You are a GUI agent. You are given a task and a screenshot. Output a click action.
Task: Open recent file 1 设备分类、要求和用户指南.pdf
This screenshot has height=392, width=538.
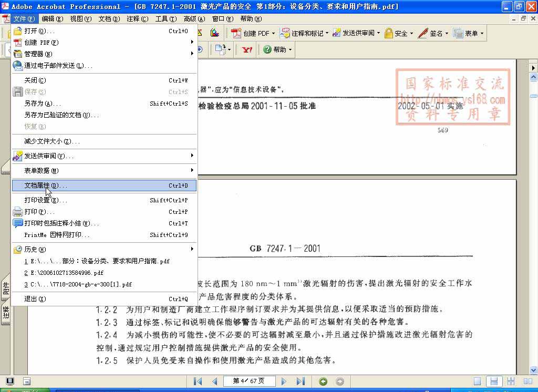(x=105, y=261)
